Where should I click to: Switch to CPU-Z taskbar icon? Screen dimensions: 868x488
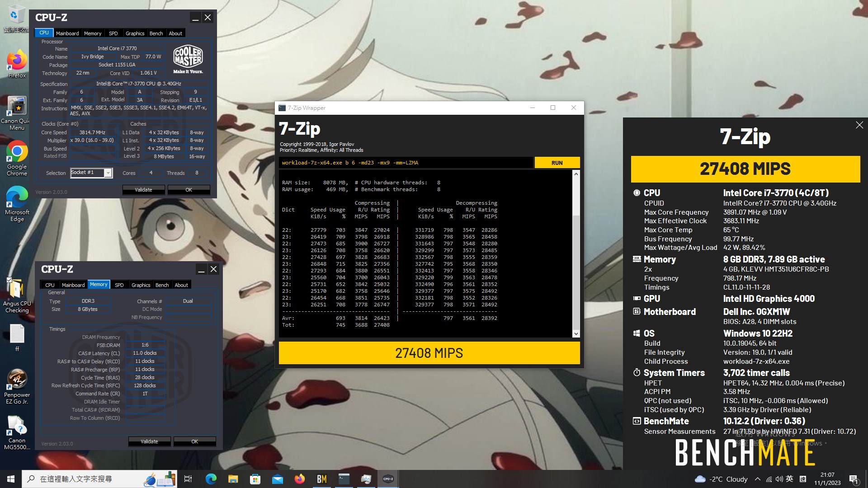pos(388,479)
